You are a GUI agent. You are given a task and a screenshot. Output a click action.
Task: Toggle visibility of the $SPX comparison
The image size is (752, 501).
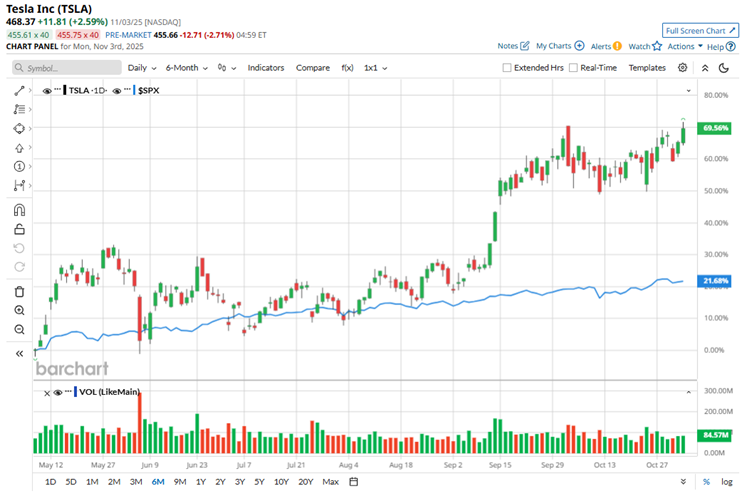coord(117,91)
